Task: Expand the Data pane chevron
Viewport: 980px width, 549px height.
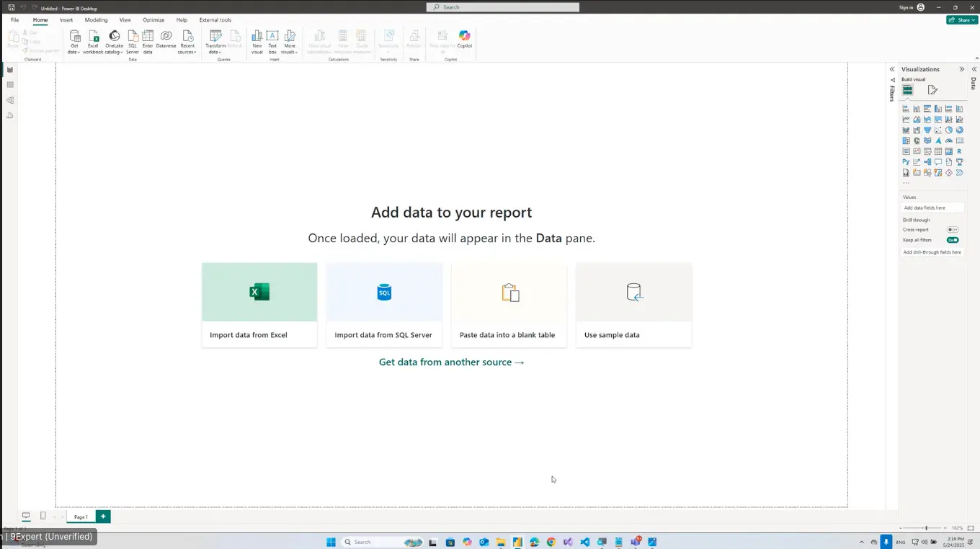Action: (x=974, y=69)
